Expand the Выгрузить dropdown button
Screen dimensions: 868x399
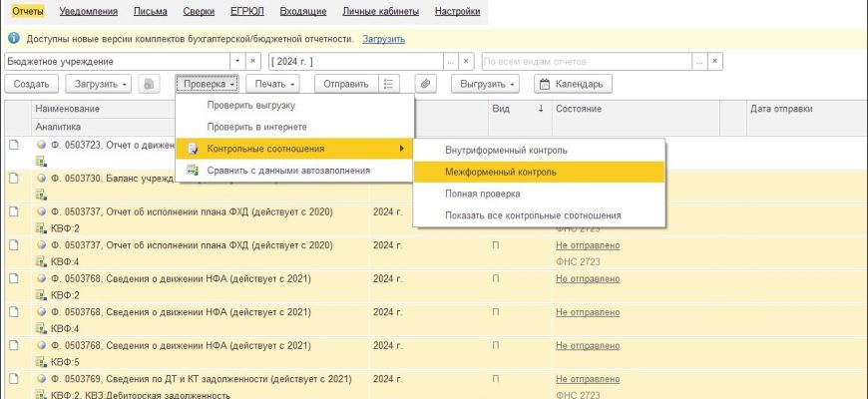489,85
